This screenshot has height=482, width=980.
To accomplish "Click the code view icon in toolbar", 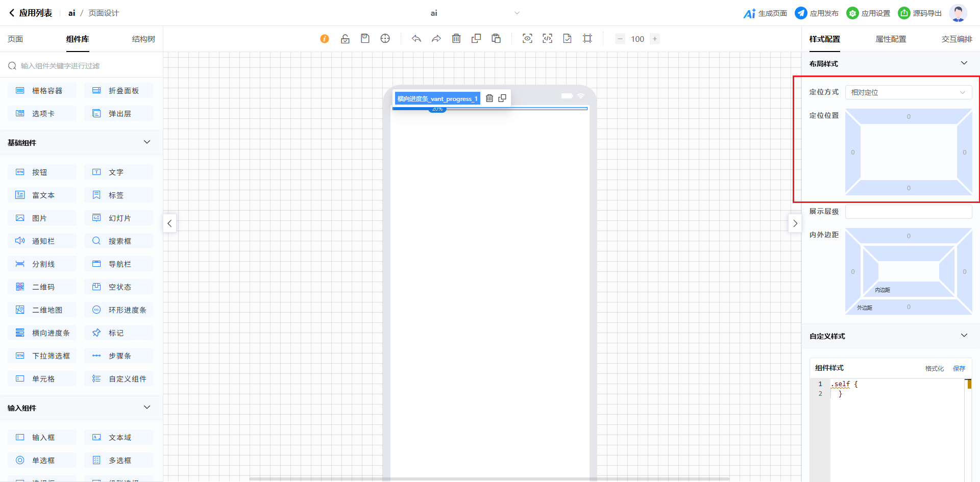I will (547, 39).
